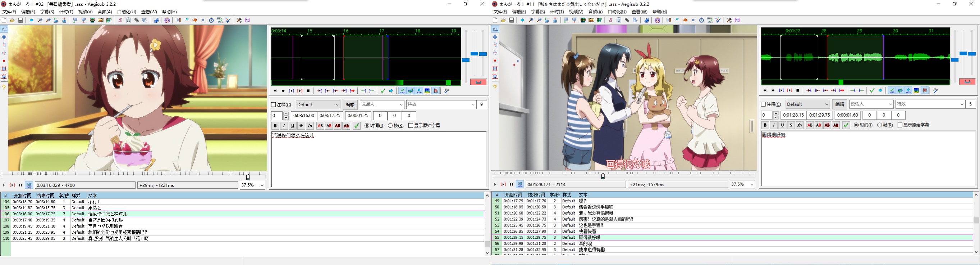Open karaoke mode icon in left audio toolbar
The image size is (980, 265).
click(x=447, y=91)
